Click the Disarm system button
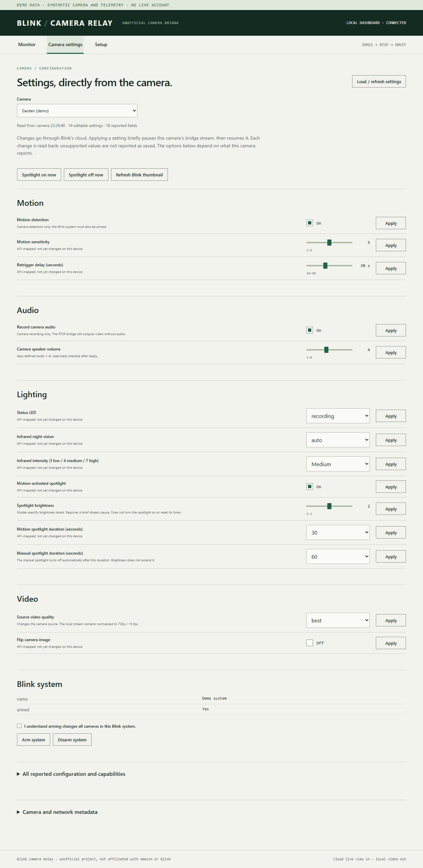Viewport: 423px width, 868px height. click(x=72, y=740)
